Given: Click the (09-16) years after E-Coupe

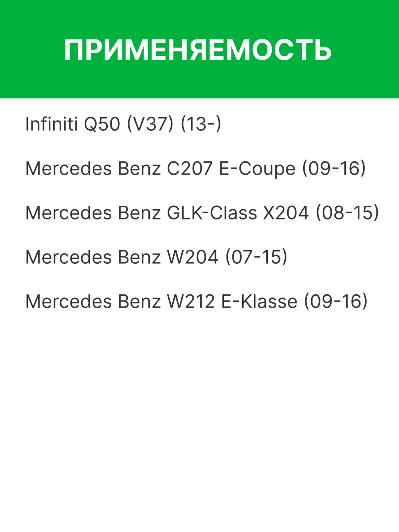Looking at the screenshot, I should [334, 169].
